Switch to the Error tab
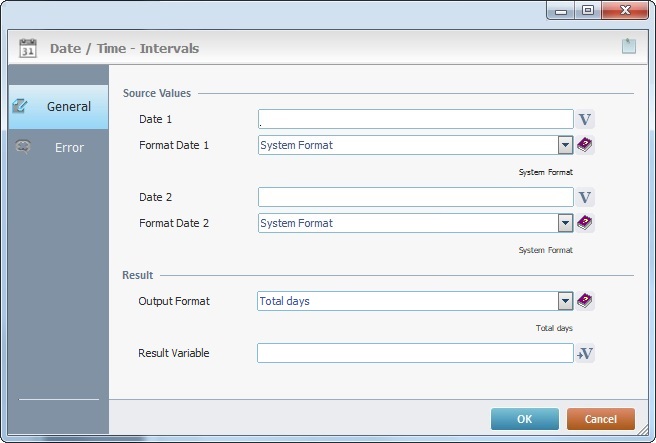Screen dimensions: 656x443 click(x=58, y=147)
